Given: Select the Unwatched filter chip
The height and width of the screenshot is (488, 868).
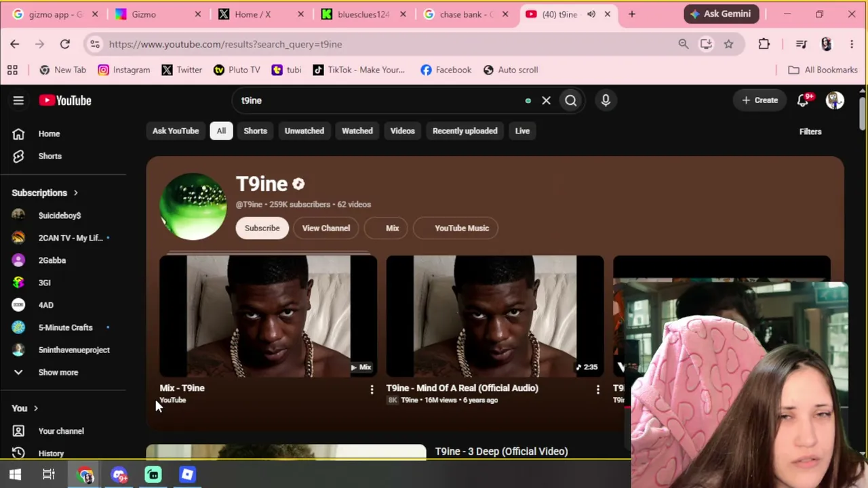Looking at the screenshot, I should 304,131.
